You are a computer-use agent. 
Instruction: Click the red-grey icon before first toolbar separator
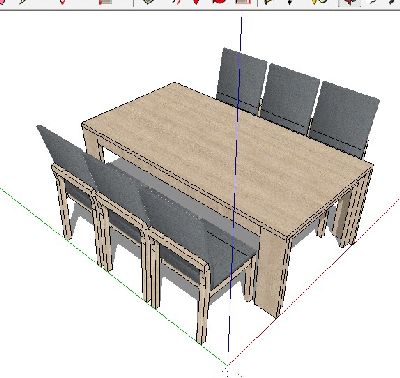click(105, 2)
